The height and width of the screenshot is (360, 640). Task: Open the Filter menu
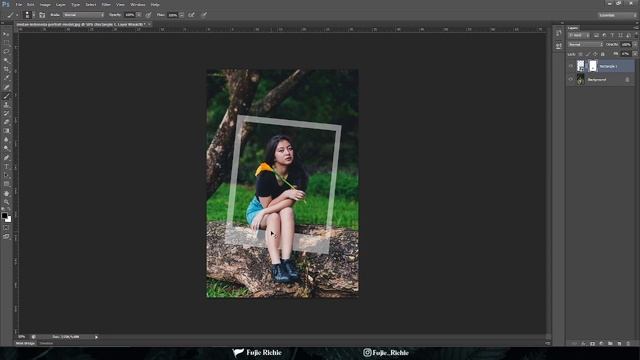pos(106,4)
